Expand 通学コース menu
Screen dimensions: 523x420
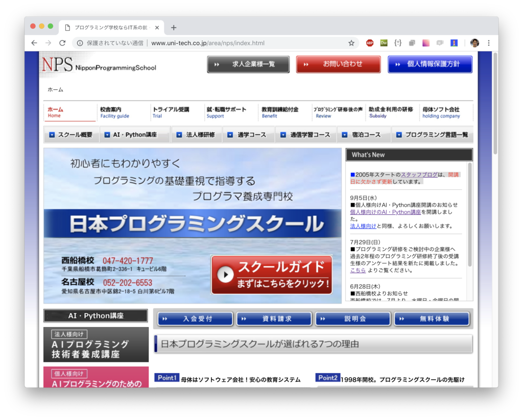(x=248, y=135)
